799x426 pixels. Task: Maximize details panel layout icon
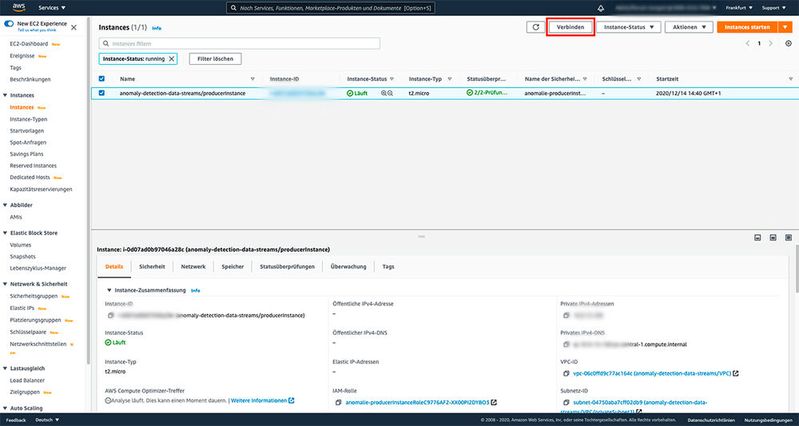(788, 237)
